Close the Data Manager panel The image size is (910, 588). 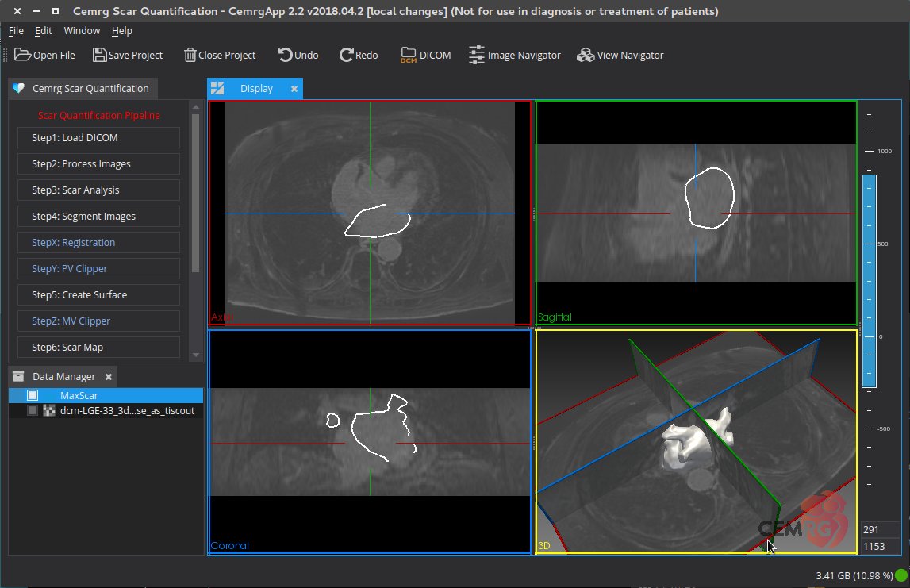point(109,377)
